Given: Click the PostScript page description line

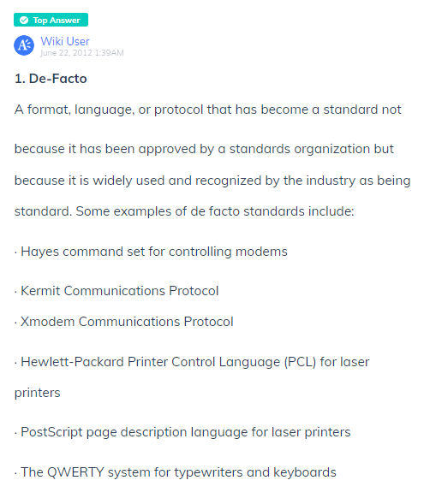Looking at the screenshot, I should (x=182, y=432).
